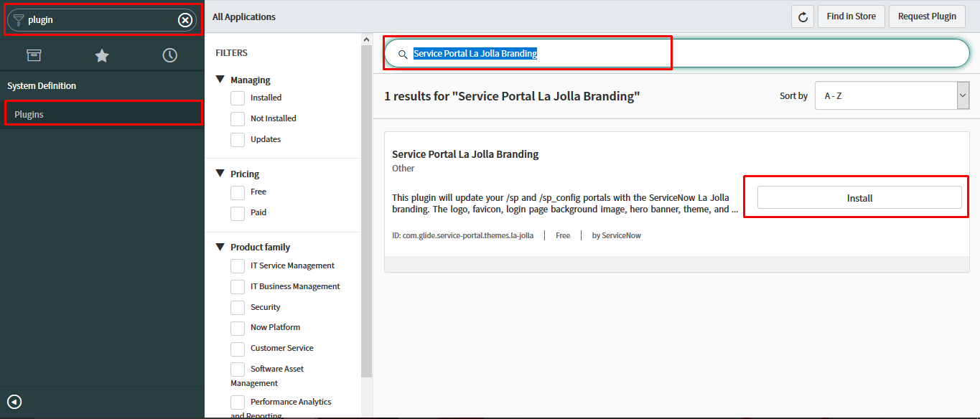Open the All Applications navigator tab
Screen dimensions: 980x419
34,55
